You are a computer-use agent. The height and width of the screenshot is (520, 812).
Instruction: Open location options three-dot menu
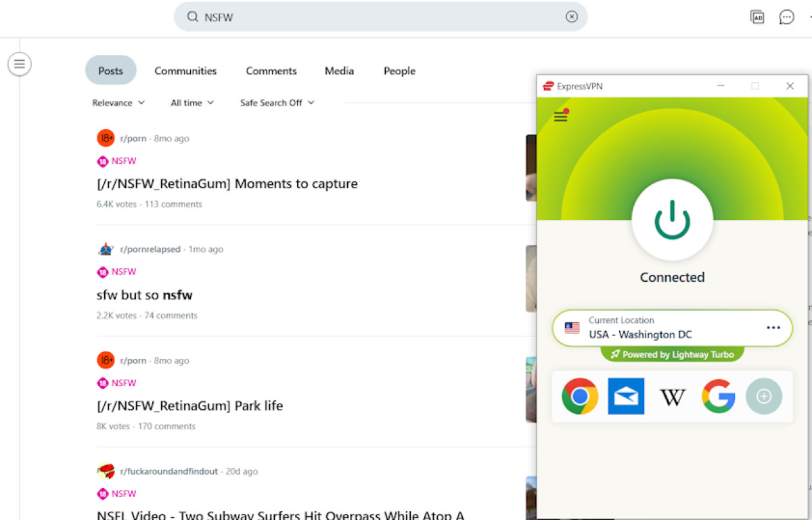773,328
